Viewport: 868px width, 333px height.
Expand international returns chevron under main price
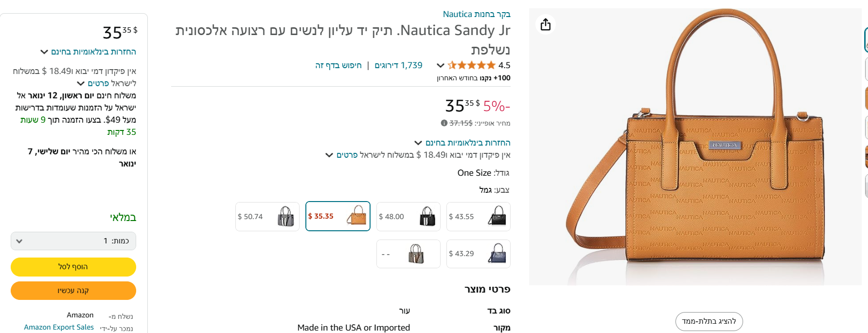[418, 143]
